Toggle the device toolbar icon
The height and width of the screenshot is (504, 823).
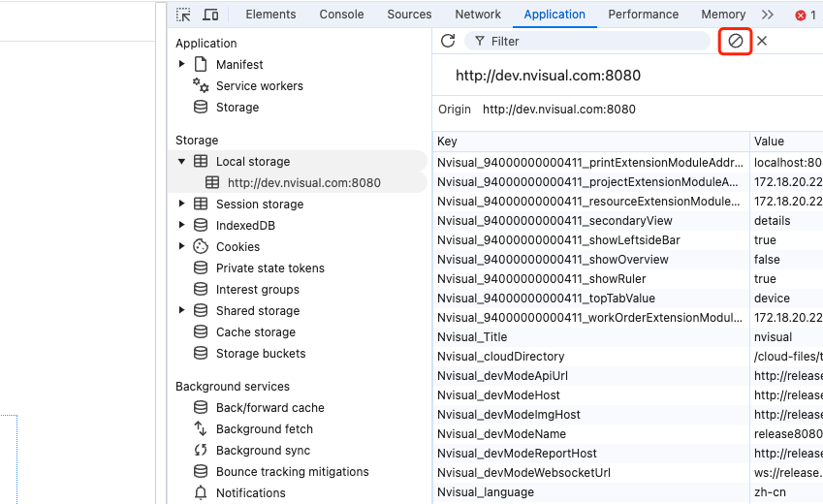click(210, 15)
